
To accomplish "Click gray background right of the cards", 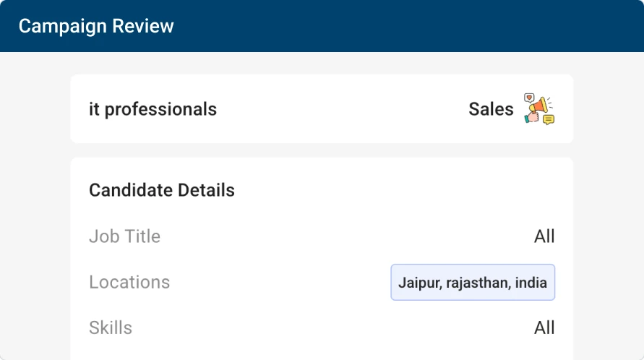I will pyautogui.click(x=609, y=217).
